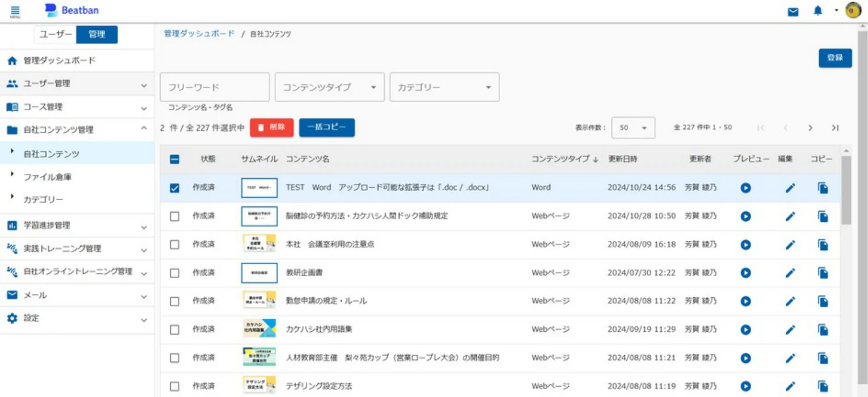Screen dimensions: 868x397
Task: Copy the TEST Word content
Action: pos(823,188)
